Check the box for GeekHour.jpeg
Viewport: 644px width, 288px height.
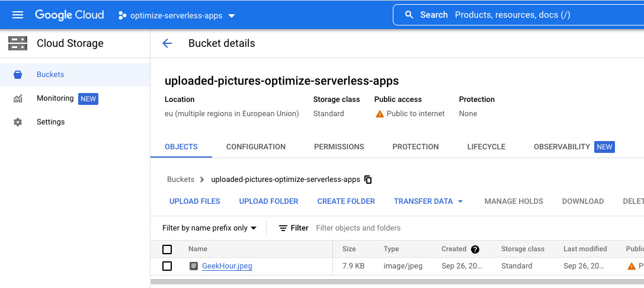click(167, 266)
